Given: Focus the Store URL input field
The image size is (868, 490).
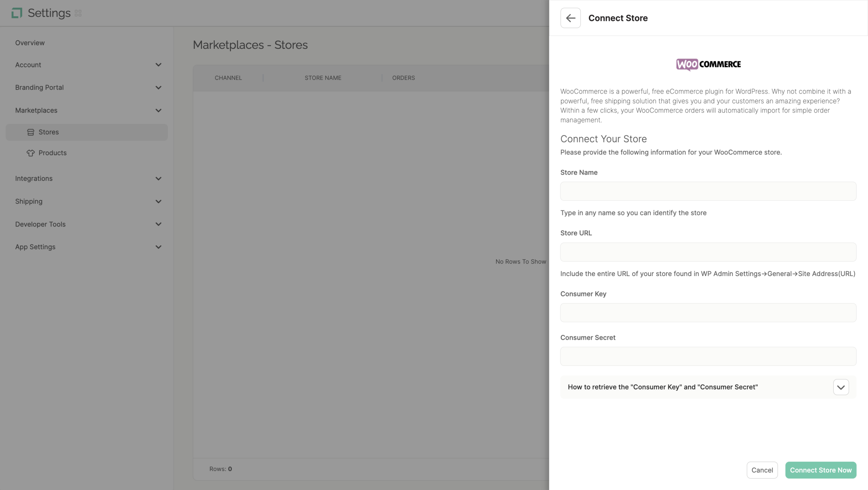Looking at the screenshot, I should tap(708, 252).
